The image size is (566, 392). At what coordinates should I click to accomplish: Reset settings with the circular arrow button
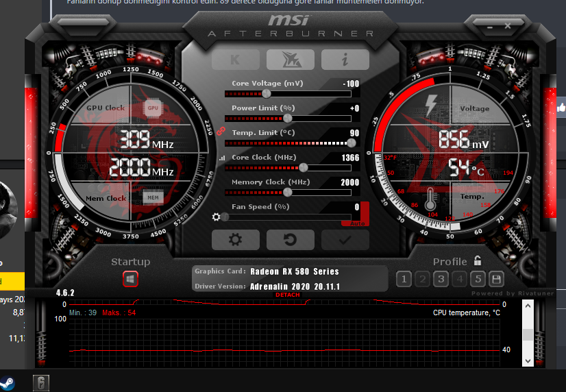(291, 240)
